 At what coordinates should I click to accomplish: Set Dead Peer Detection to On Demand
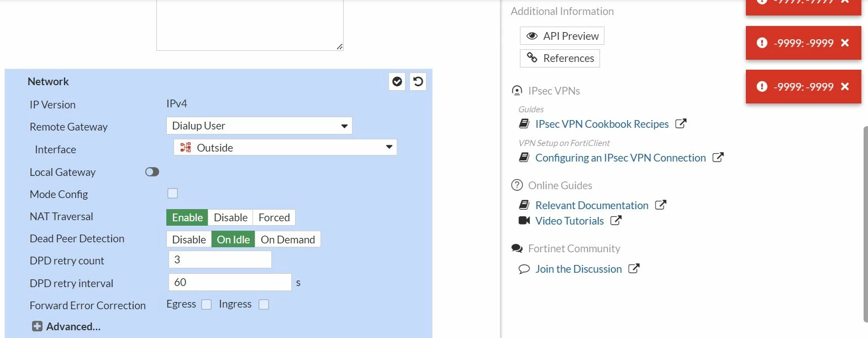pyautogui.click(x=288, y=240)
